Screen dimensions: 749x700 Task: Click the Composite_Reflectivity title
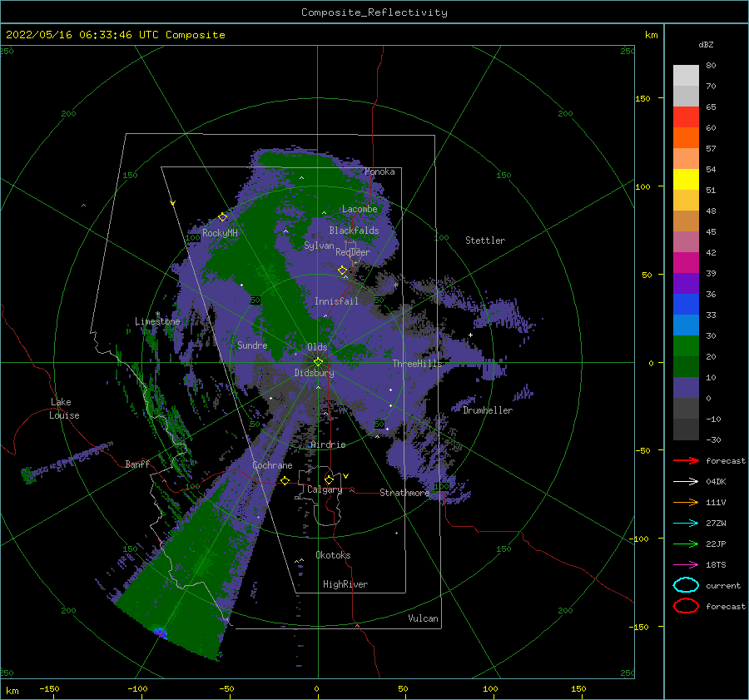click(374, 12)
